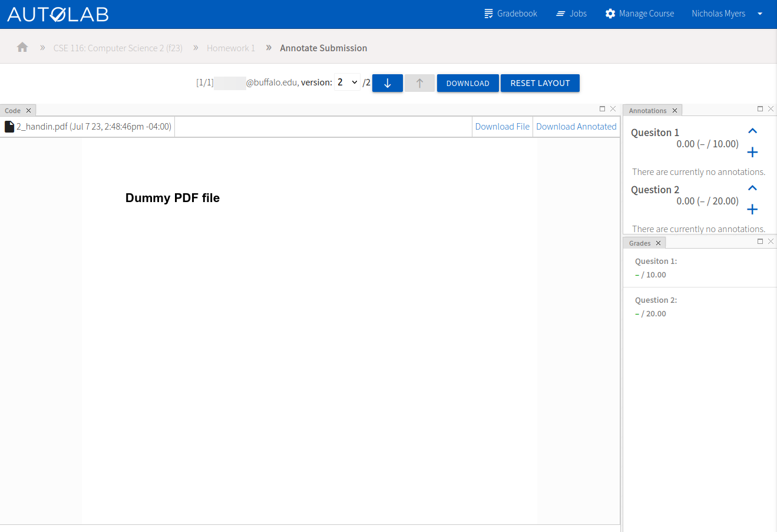Close the Code panel stack
The width and height of the screenshot is (777, 532).
click(613, 109)
